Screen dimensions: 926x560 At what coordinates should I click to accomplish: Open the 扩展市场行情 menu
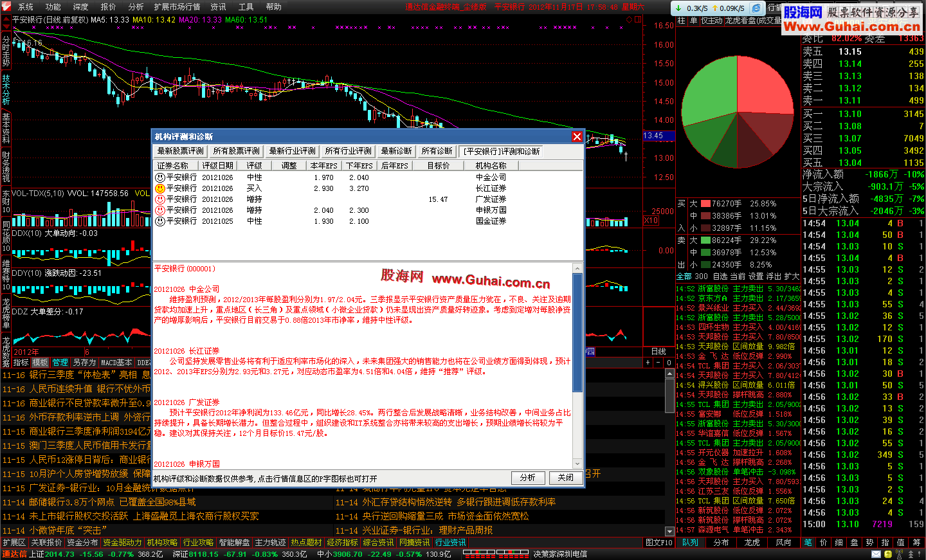pos(177,6)
